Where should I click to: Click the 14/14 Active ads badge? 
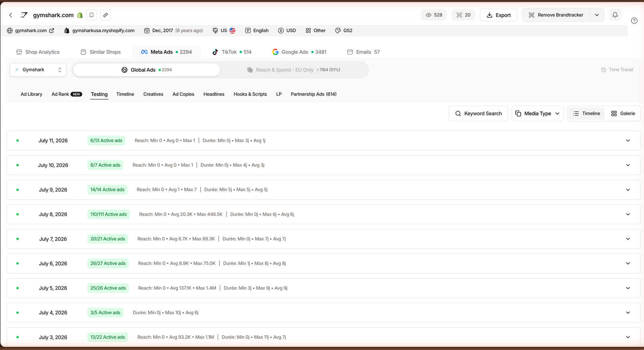pyautogui.click(x=107, y=190)
